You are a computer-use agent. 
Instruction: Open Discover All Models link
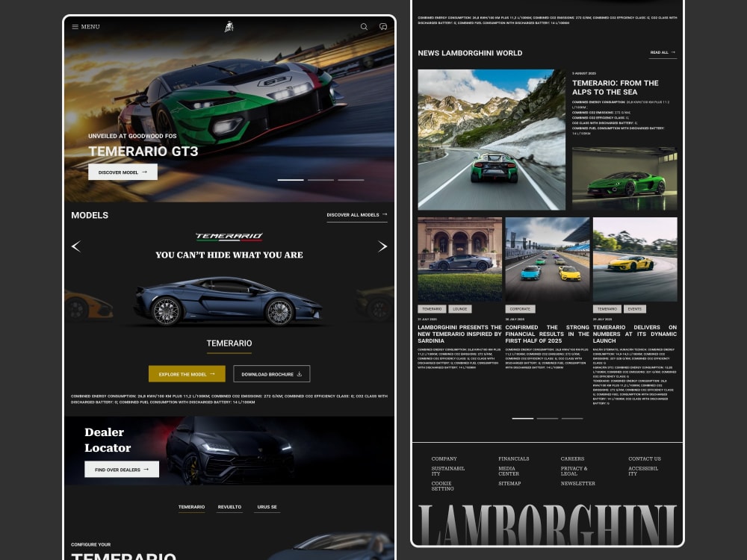pos(357,215)
